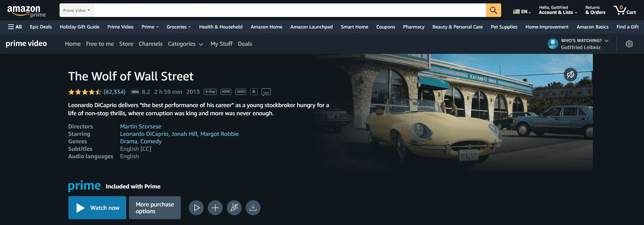Screen dimensions: 644x225
Task: Open the shopping cart icon
Action: click(x=625, y=10)
